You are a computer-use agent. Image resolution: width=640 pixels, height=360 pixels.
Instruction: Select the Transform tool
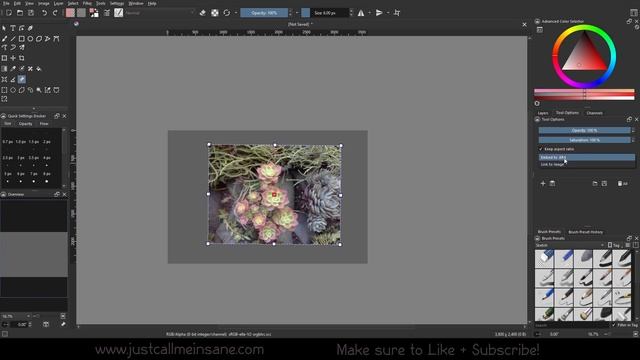(x=4, y=58)
